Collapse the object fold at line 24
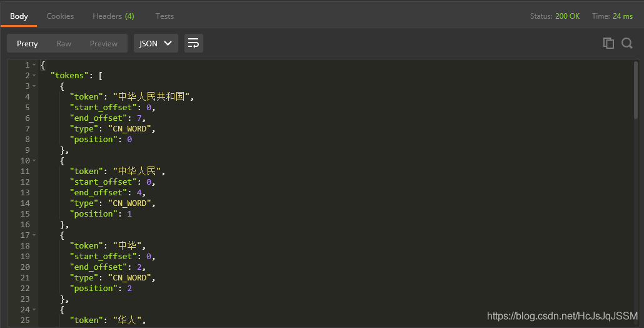 [x=34, y=309]
